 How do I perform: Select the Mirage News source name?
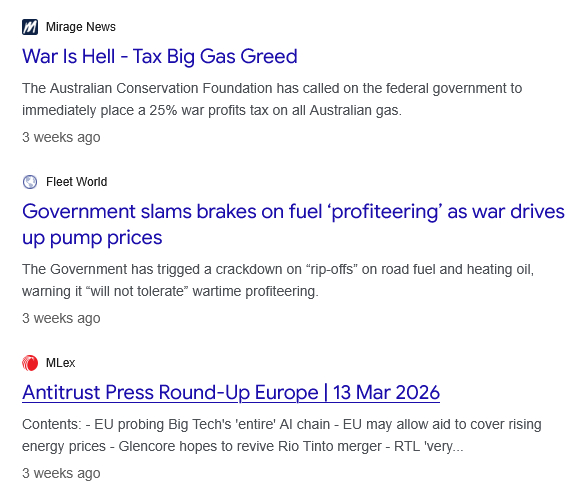coord(81,27)
